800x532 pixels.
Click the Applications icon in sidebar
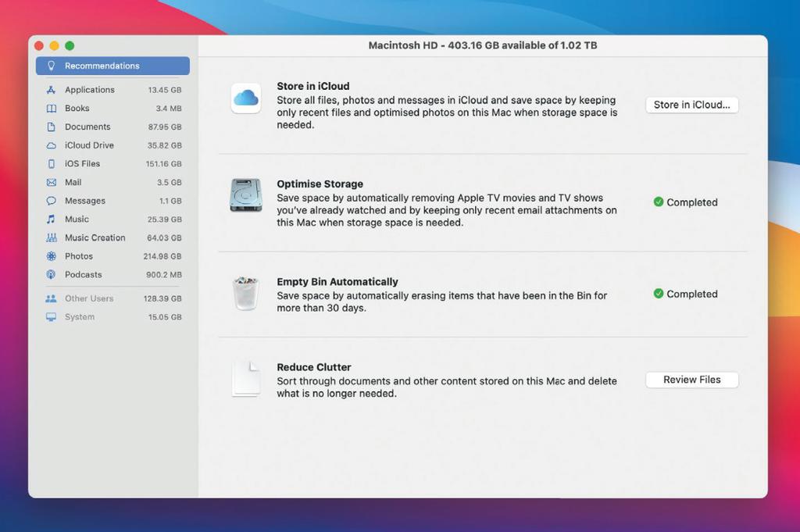pyautogui.click(x=51, y=90)
